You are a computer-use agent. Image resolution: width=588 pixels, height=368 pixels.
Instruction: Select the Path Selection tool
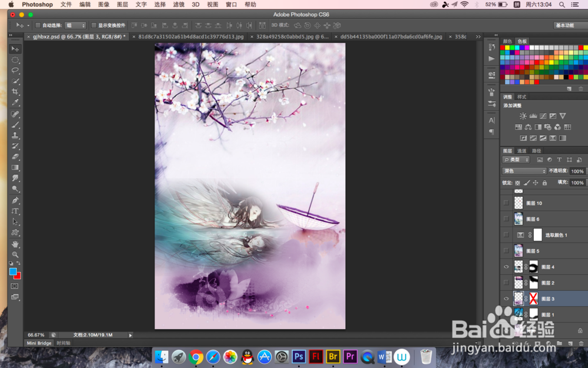tap(15, 221)
